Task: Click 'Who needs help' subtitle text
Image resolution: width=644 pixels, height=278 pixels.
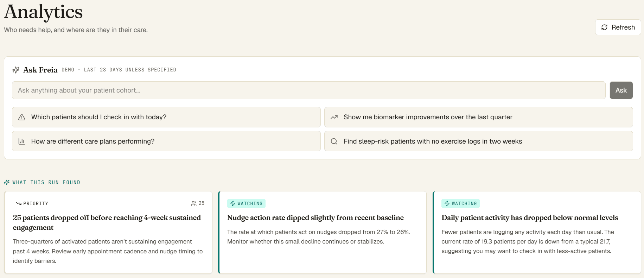Action: pyautogui.click(x=76, y=30)
